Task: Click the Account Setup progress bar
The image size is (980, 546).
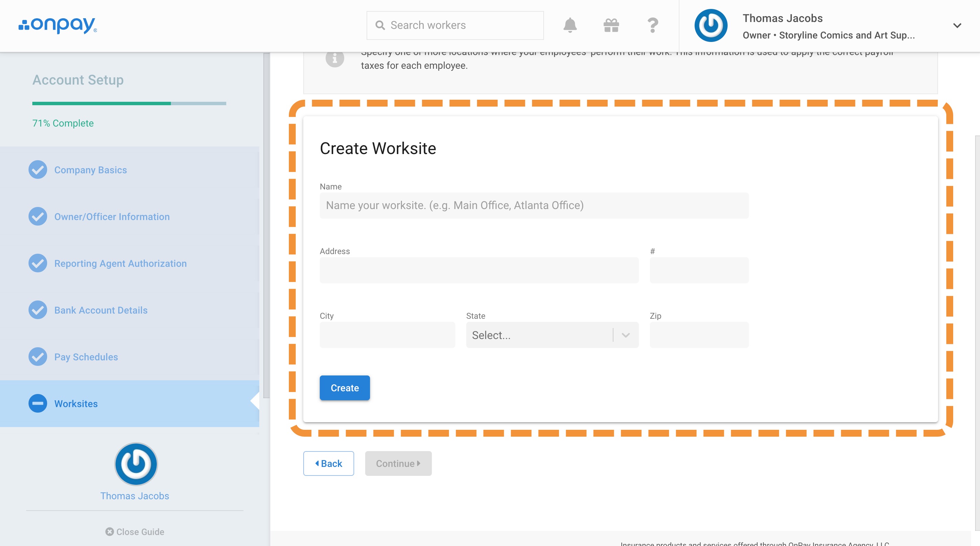Action: (x=129, y=103)
